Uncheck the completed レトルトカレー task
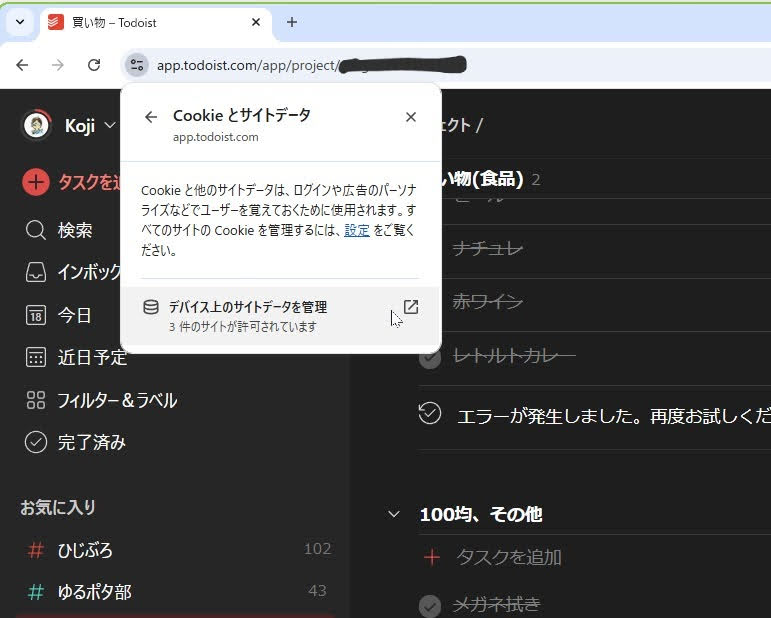 [430, 357]
